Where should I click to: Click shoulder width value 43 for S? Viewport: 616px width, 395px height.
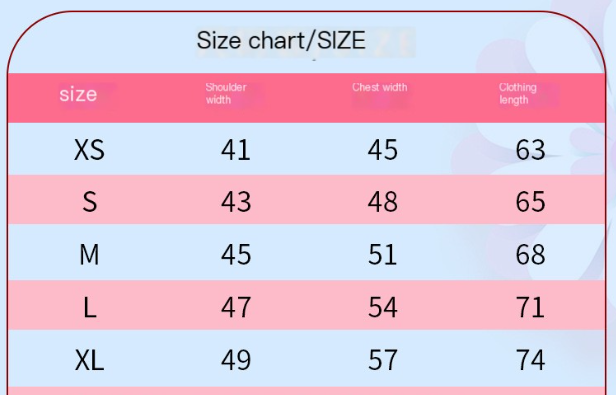click(x=236, y=202)
